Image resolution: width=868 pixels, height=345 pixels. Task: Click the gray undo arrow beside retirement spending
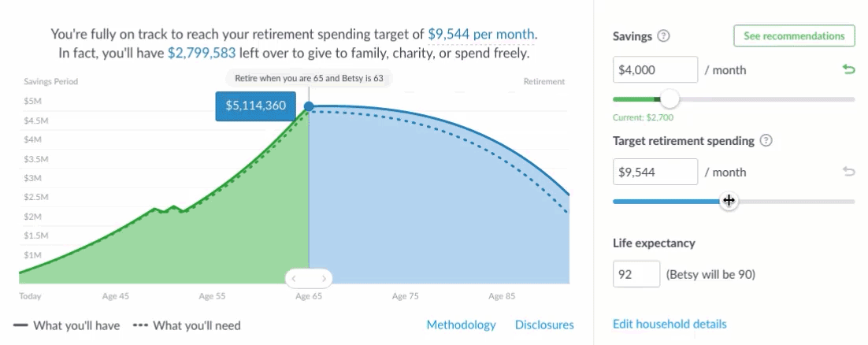click(x=848, y=172)
